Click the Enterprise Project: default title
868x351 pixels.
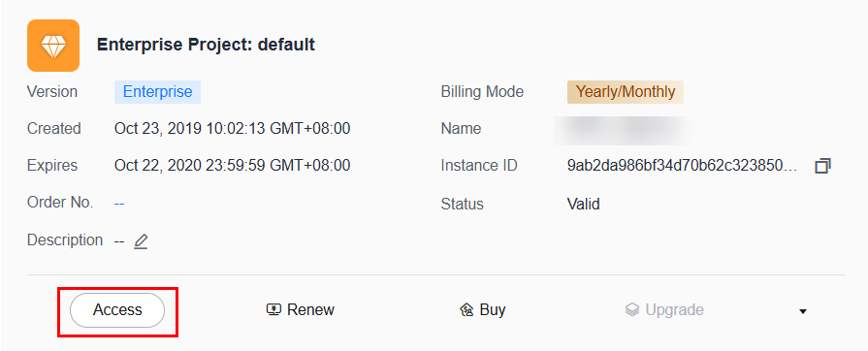point(206,45)
